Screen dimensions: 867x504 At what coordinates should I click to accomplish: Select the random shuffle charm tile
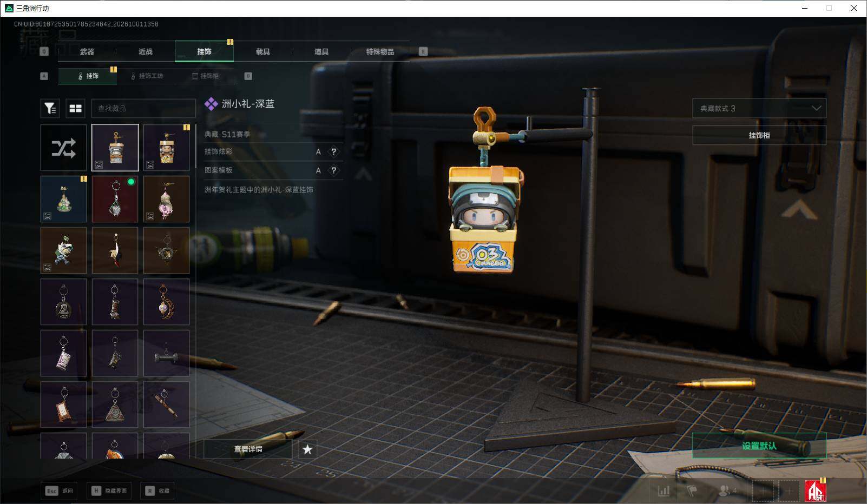tap(63, 148)
